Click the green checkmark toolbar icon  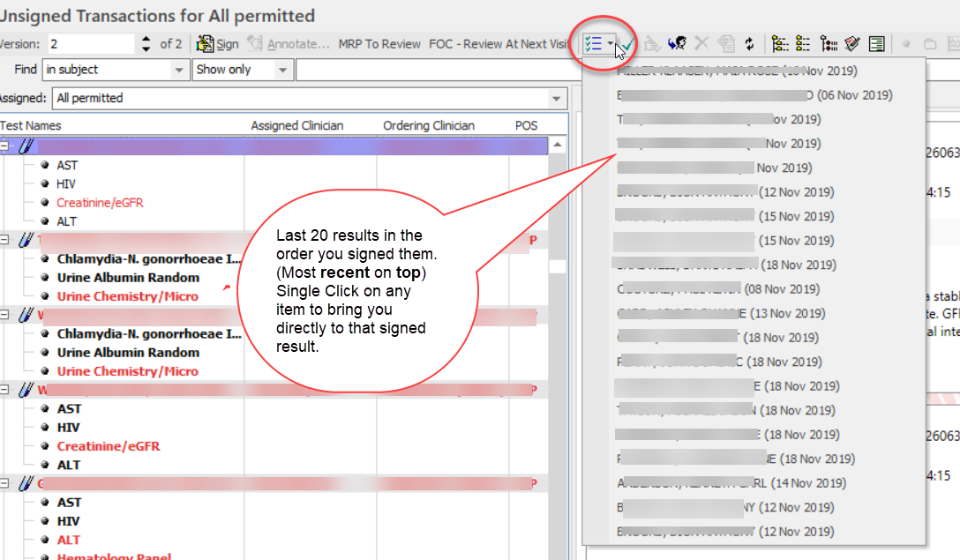click(629, 44)
